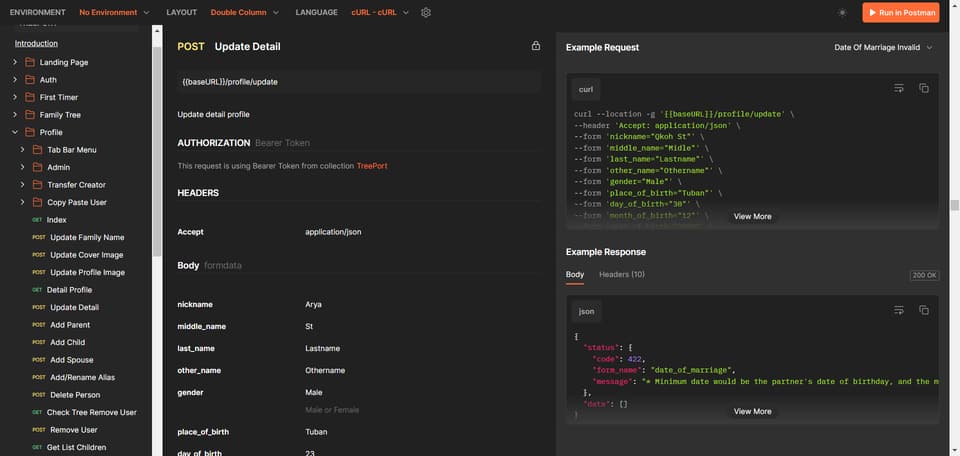This screenshot has height=456, width=960.
Task: Open GET Check Tree Remove User request
Action: [x=91, y=413]
